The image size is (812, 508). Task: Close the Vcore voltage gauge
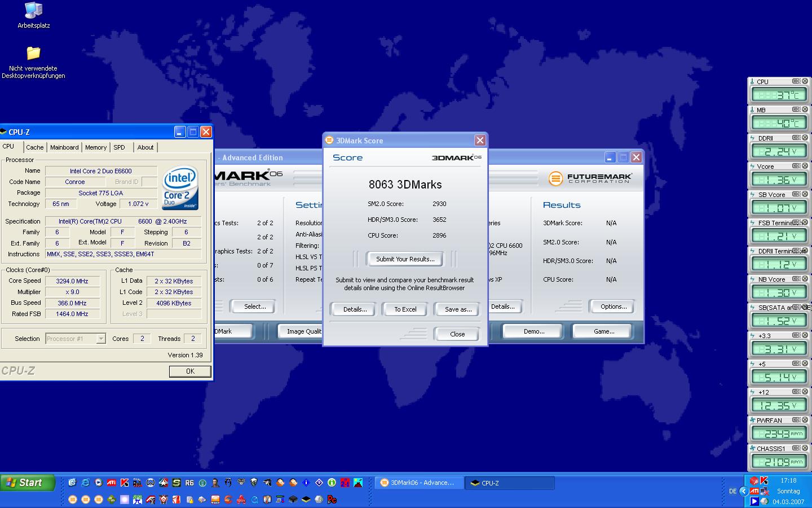(x=805, y=166)
